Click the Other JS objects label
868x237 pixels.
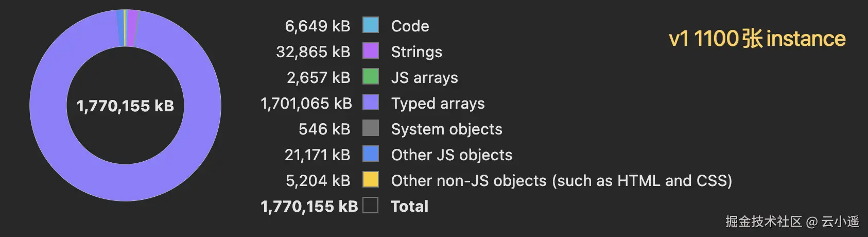452,155
